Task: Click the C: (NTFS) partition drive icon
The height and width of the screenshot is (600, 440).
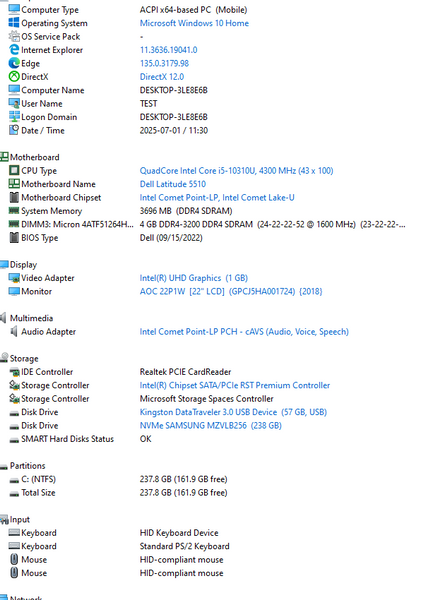Action: (14, 480)
